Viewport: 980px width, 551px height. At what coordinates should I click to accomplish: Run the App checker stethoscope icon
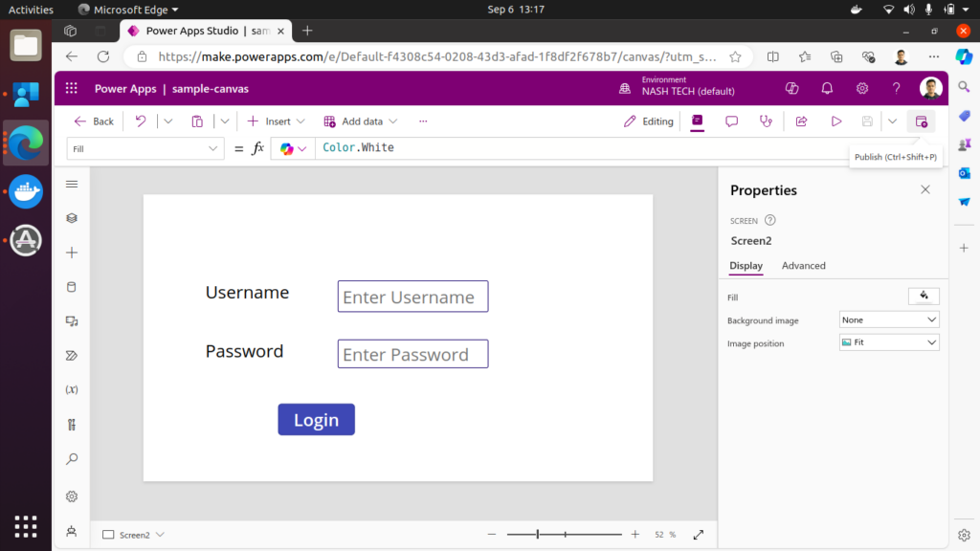pyautogui.click(x=766, y=121)
